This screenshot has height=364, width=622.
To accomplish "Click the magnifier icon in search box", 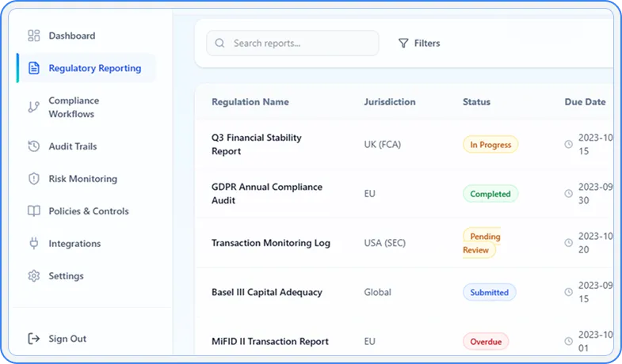I will point(219,44).
